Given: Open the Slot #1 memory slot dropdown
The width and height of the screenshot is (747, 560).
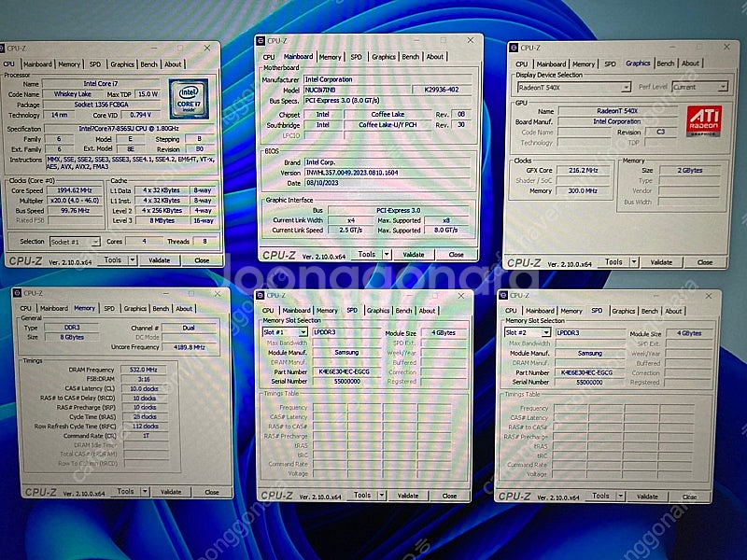Looking at the screenshot, I should [x=303, y=332].
